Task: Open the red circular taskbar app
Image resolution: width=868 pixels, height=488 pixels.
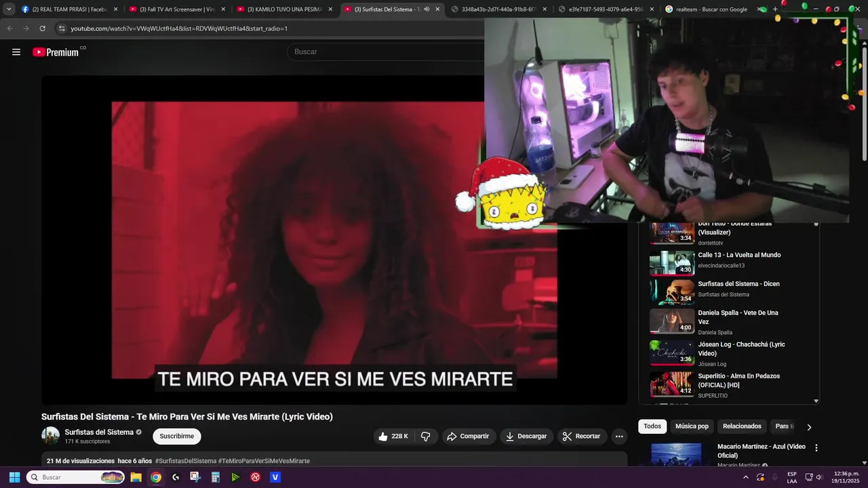Action: (256, 477)
